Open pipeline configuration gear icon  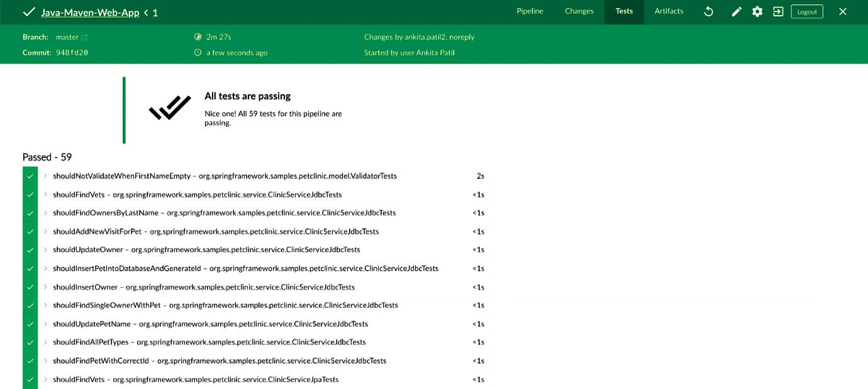click(x=757, y=11)
